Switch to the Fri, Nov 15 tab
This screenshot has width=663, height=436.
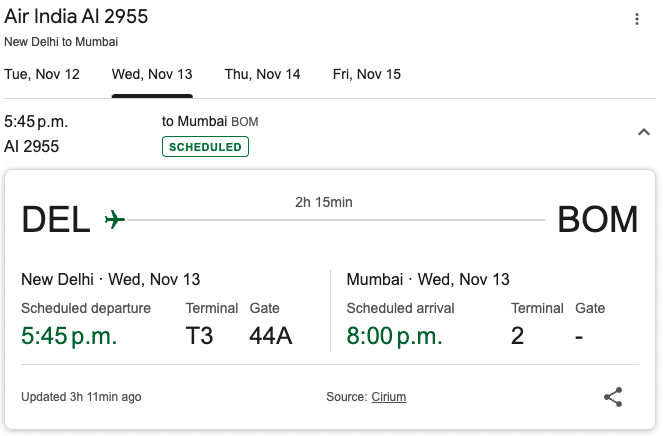coord(367,74)
